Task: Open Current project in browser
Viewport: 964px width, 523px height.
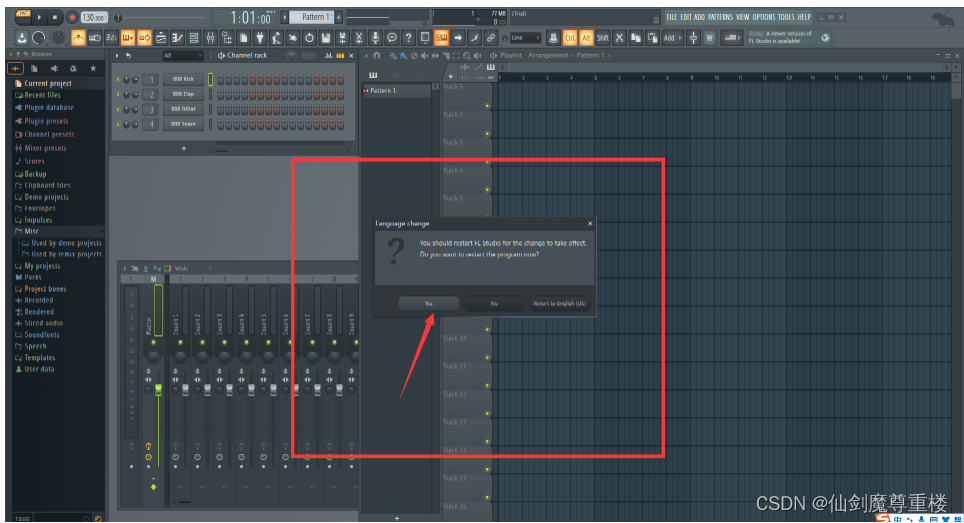Action: tap(48, 83)
